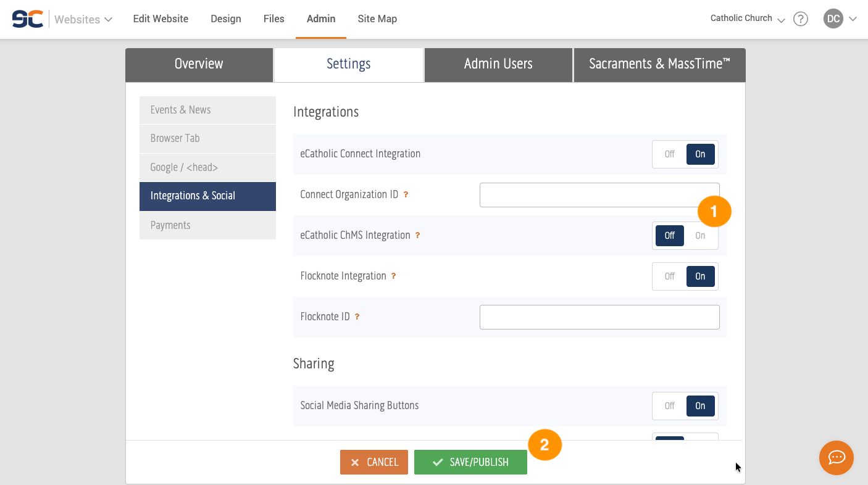Show help for Flocknote Integration
Screen dimensions: 868x485
tap(393, 276)
